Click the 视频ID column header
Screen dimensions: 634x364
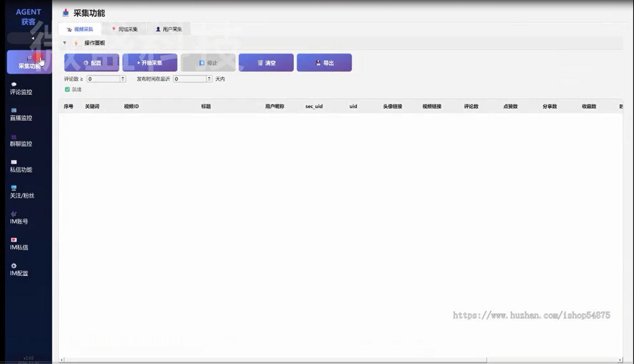(x=131, y=106)
